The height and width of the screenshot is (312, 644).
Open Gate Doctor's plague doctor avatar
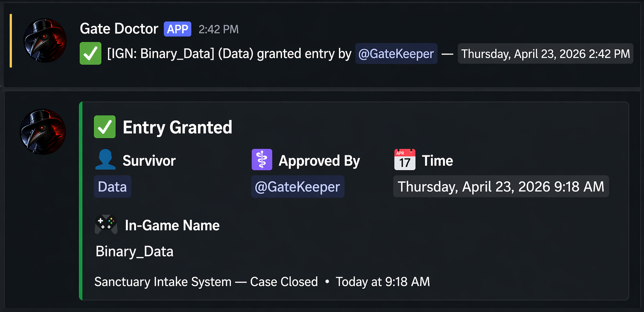click(x=44, y=40)
